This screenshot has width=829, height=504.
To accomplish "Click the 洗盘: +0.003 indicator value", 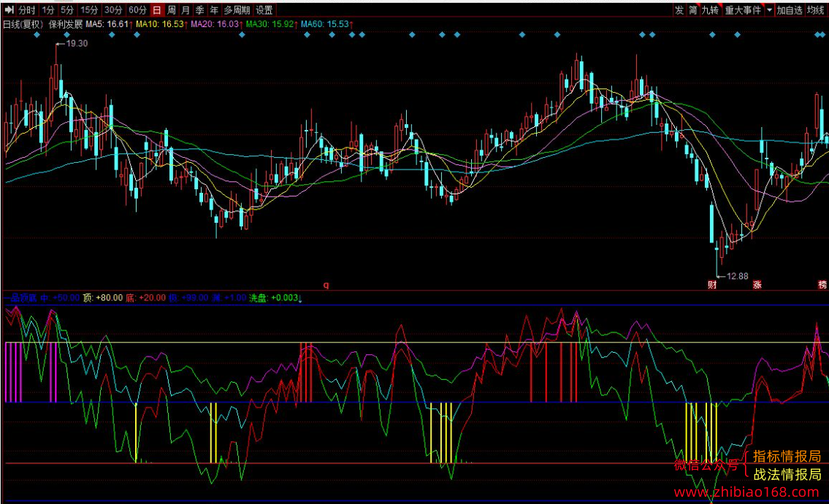I will (x=275, y=298).
